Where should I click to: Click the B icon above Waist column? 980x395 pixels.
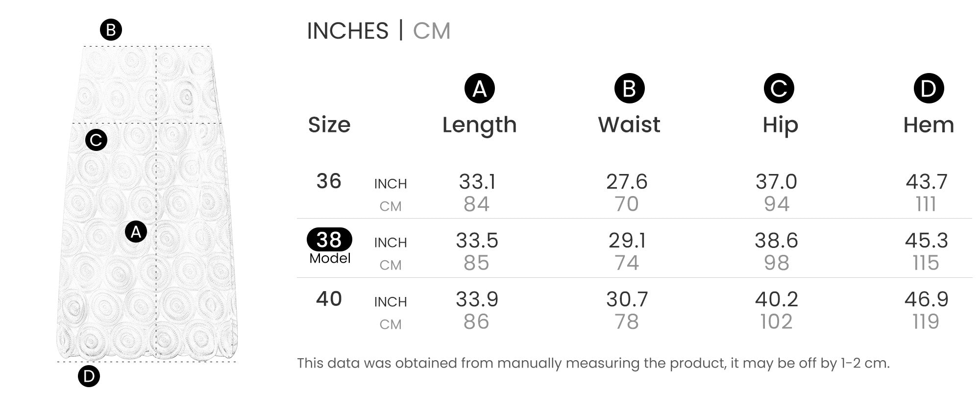click(629, 88)
